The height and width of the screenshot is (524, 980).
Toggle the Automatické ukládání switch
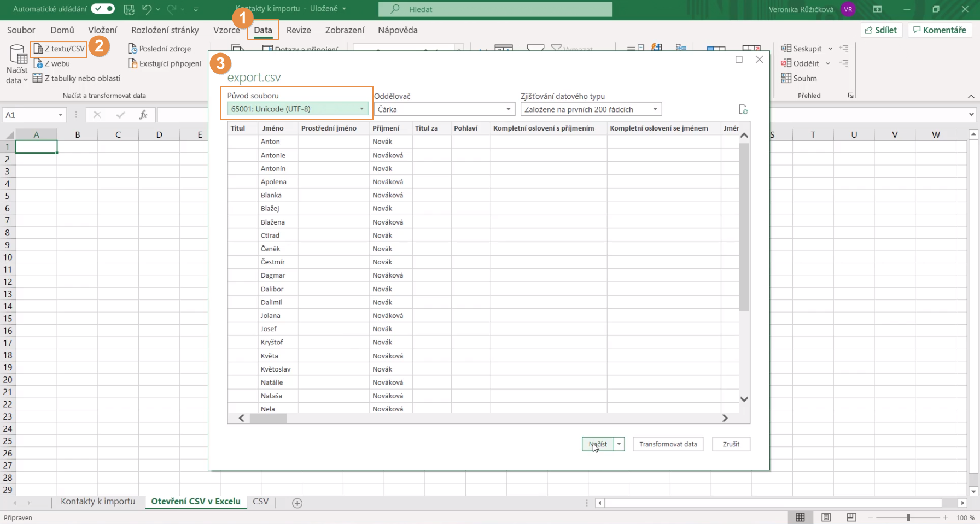point(103,9)
